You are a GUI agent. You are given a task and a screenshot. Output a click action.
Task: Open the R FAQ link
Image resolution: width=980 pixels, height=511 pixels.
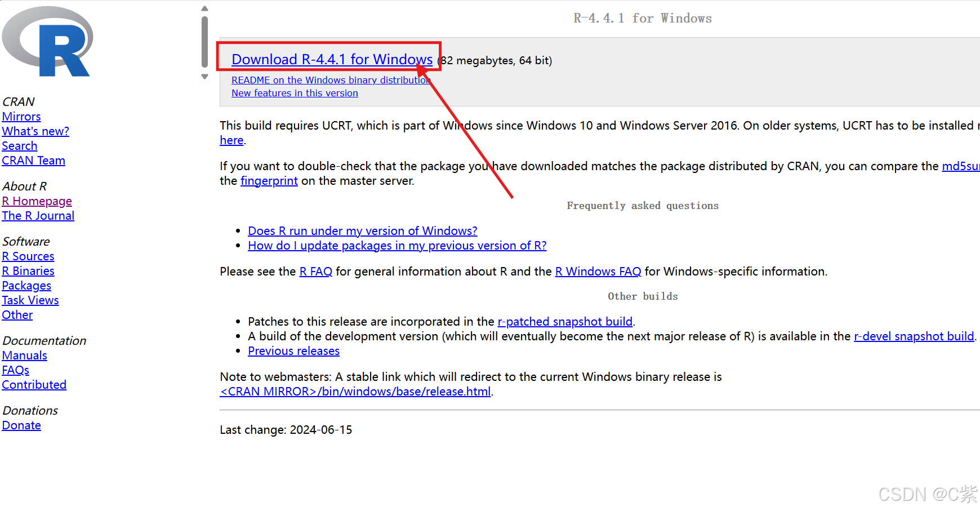(315, 272)
